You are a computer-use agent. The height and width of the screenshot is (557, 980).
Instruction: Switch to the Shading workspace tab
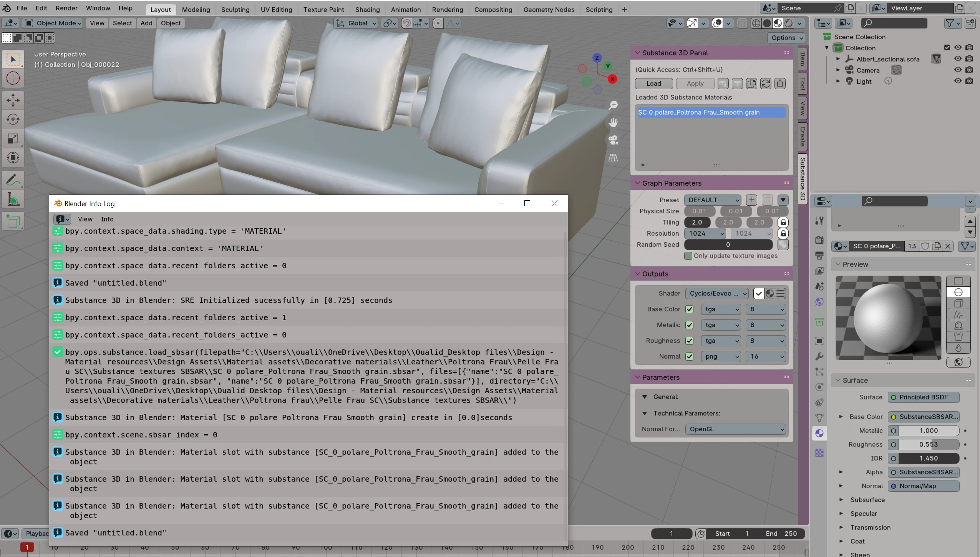point(367,10)
